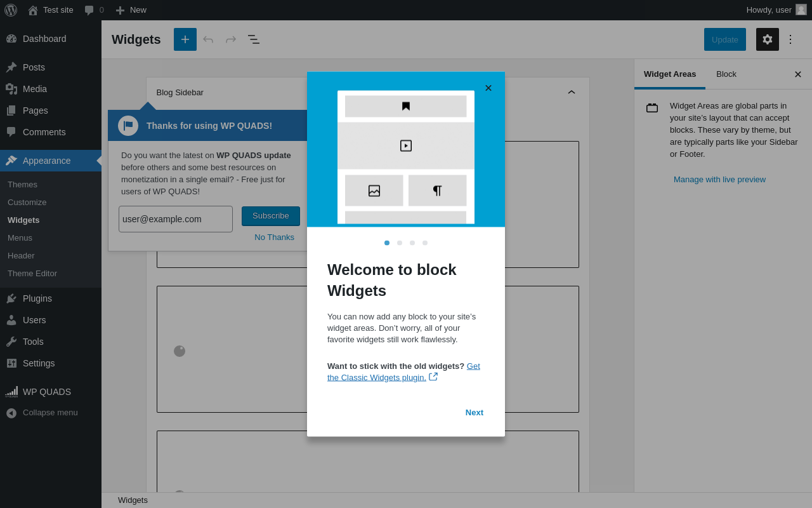Click the Undo arrow in the toolbar
812x508 pixels.
coord(208,39)
